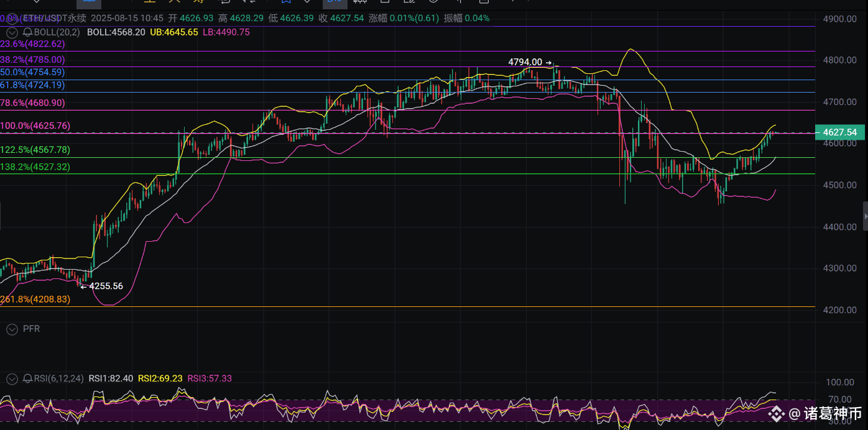Collapse the RSI panel using its chevron
868x430 pixels.
click(12, 378)
